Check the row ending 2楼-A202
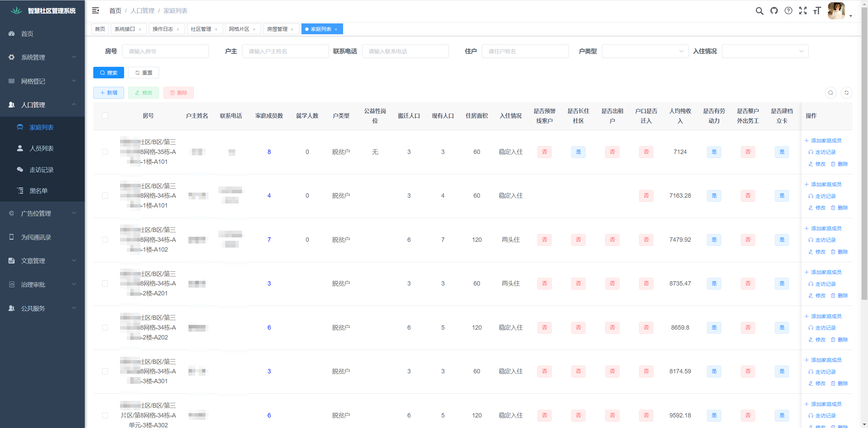Image resolution: width=868 pixels, height=428 pixels. (x=105, y=327)
